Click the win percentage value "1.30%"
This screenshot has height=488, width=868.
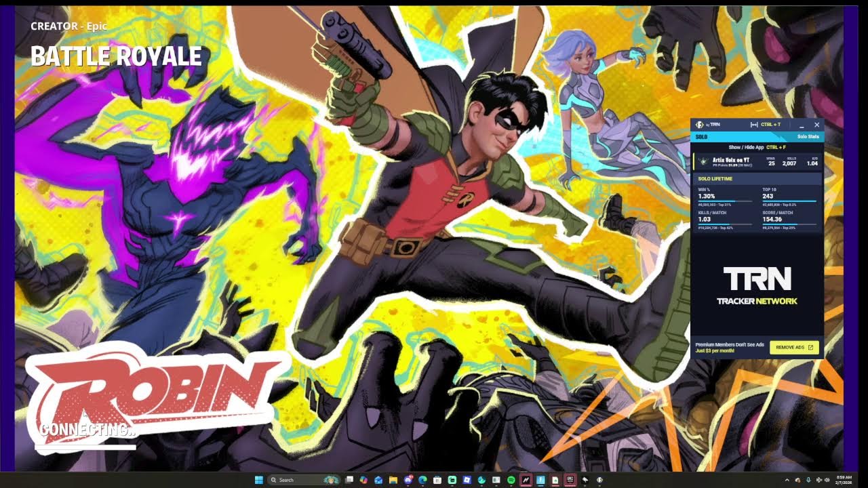pyautogui.click(x=707, y=196)
